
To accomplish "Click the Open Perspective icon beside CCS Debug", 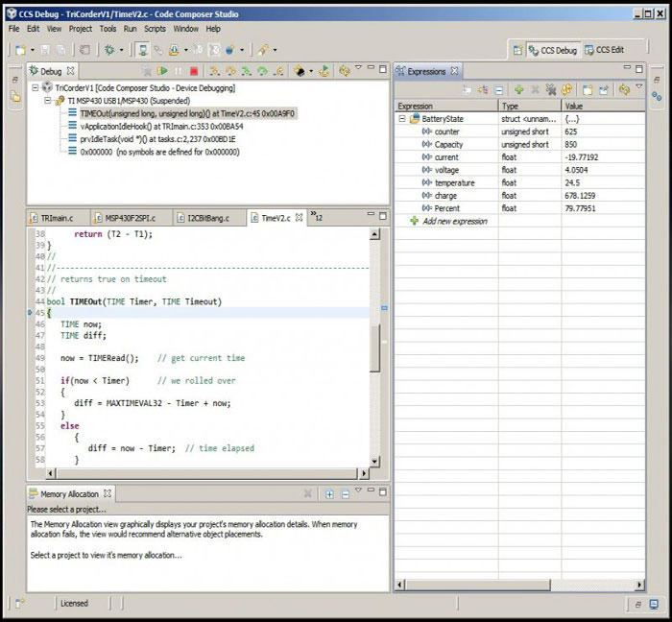I will point(518,50).
